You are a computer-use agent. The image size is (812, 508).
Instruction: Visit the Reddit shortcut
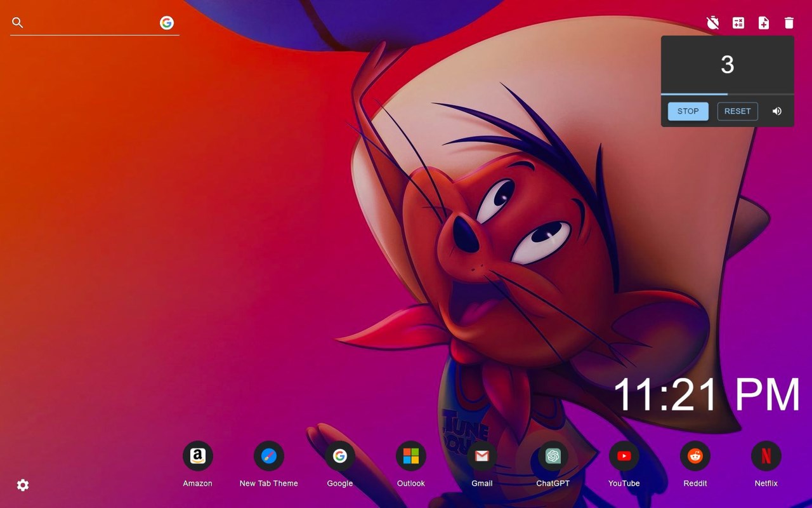click(695, 464)
